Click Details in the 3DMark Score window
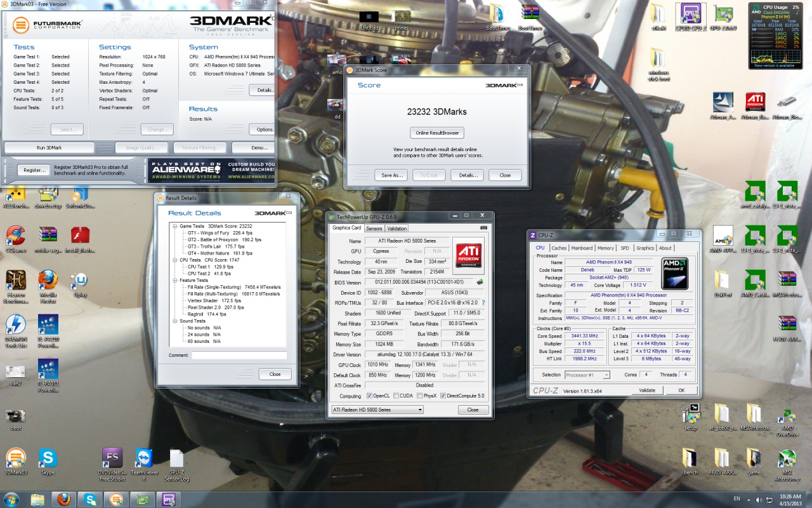812x508 pixels. pos(468,175)
